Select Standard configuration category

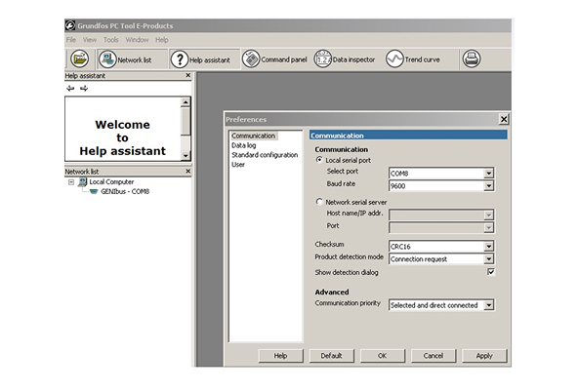point(265,155)
